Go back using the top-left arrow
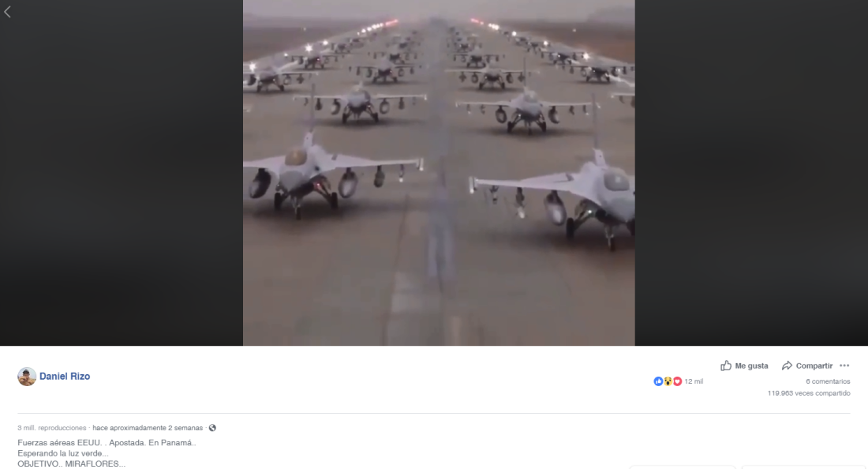The image size is (868, 469). coord(7,12)
